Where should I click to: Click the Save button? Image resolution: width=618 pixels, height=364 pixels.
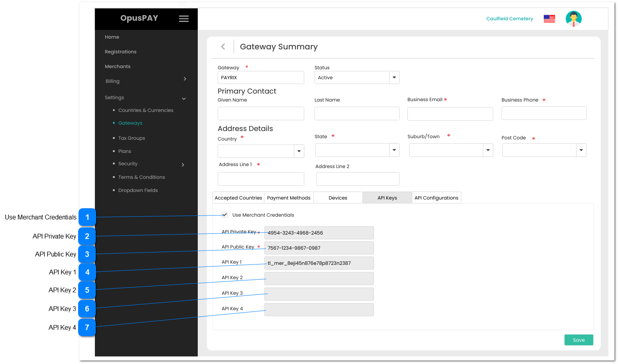click(579, 340)
